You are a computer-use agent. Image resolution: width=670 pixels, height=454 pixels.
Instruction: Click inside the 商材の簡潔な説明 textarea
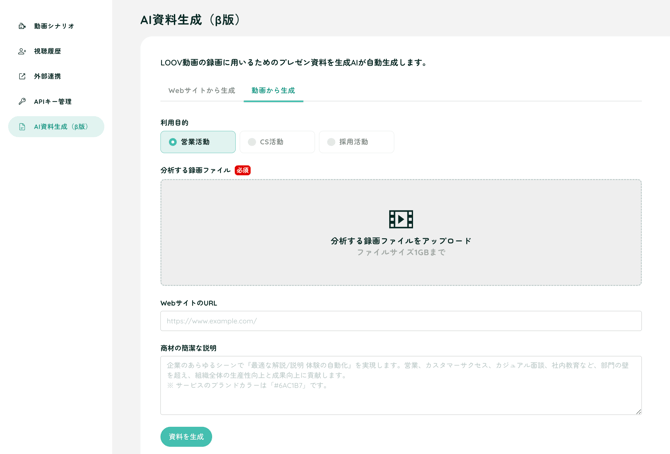400,385
